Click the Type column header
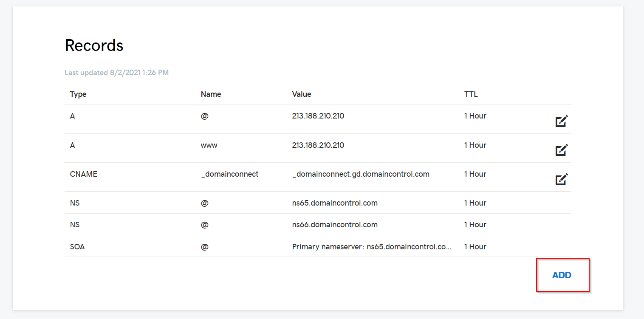The width and height of the screenshot is (644, 319). coord(78,94)
